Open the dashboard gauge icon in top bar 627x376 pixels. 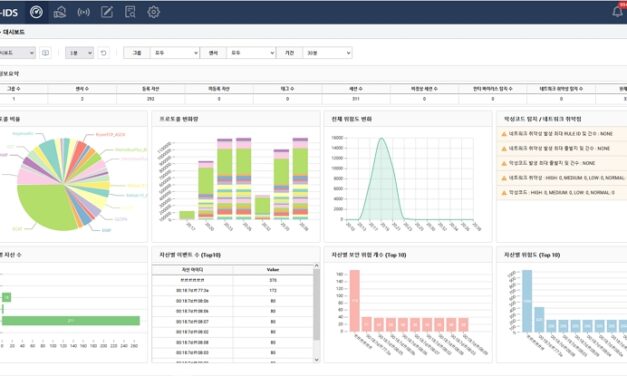coord(36,12)
